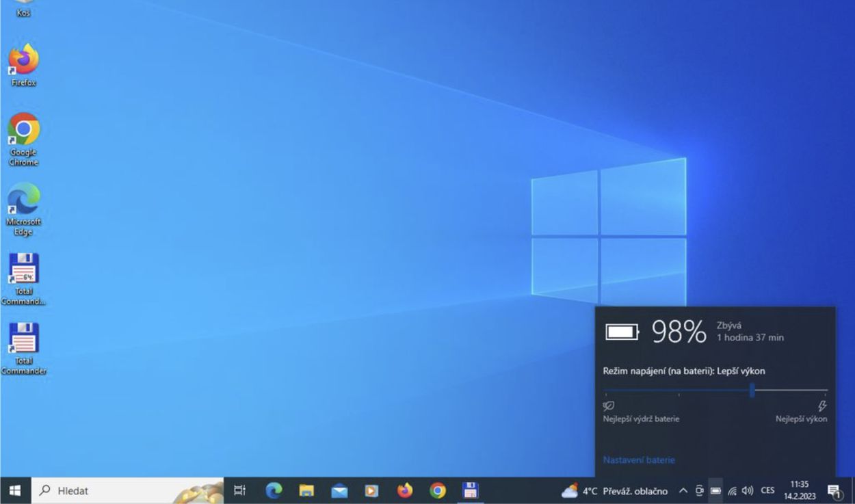855x504 pixels.
Task: Open the Windows Start menu
Action: [15, 490]
